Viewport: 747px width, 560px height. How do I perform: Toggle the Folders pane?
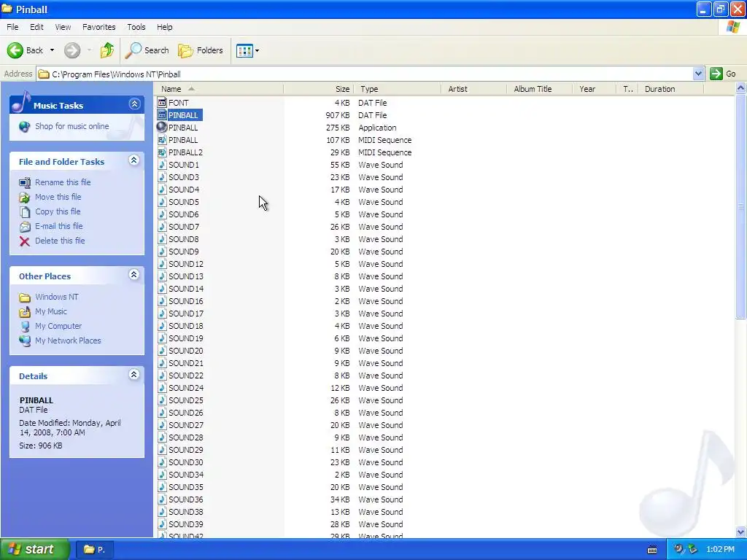(201, 50)
